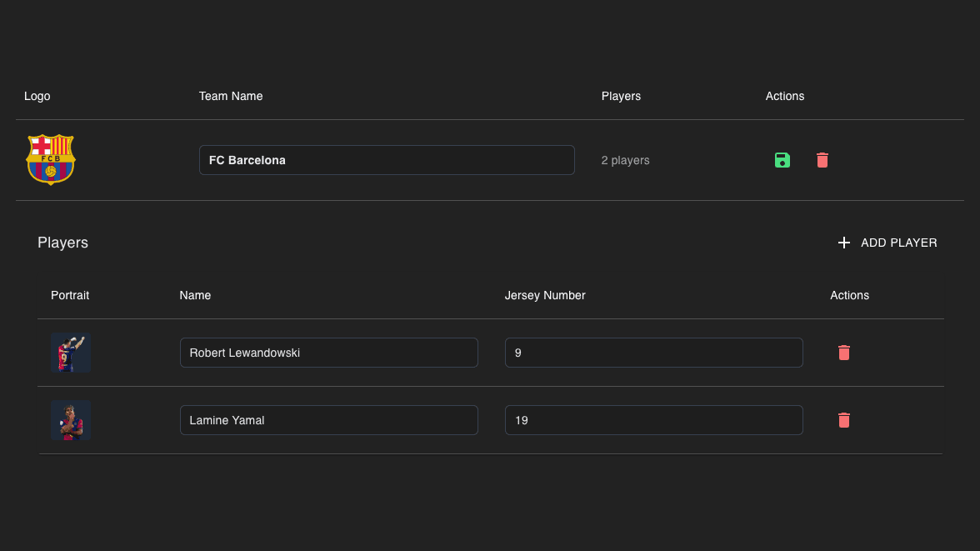Delete the FC Barcelona team
This screenshot has width=980, height=551.
[x=822, y=160]
